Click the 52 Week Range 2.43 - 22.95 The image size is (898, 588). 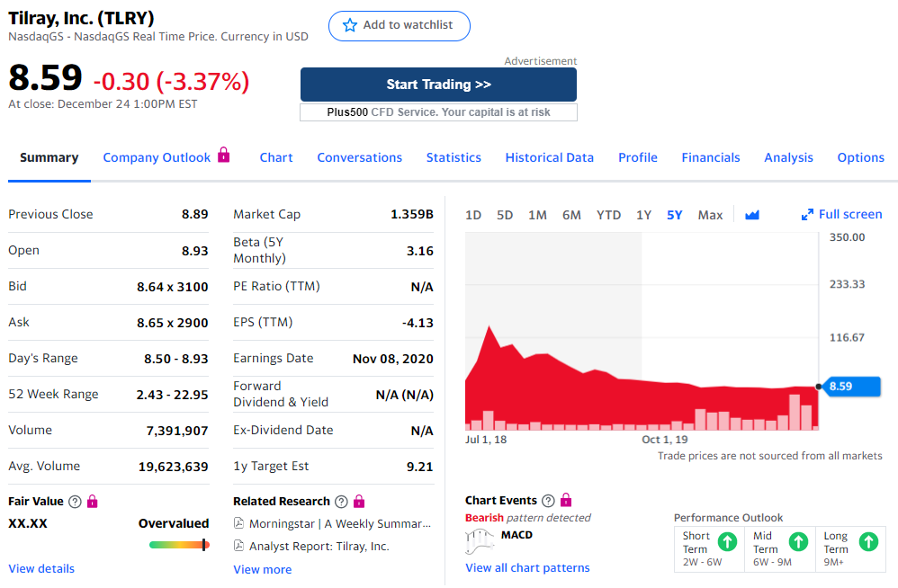point(172,395)
